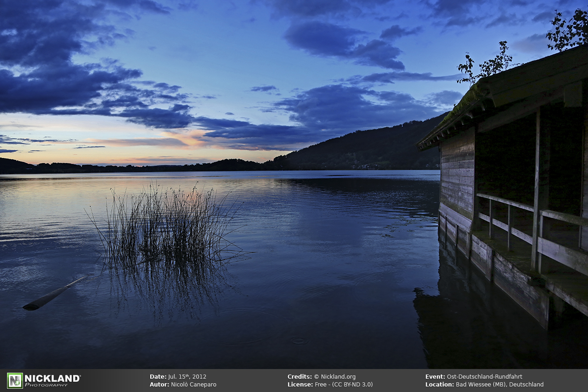Viewport: 588px width, 392px height.
Task: Click the dark cloud at top center
Action: (345, 44)
